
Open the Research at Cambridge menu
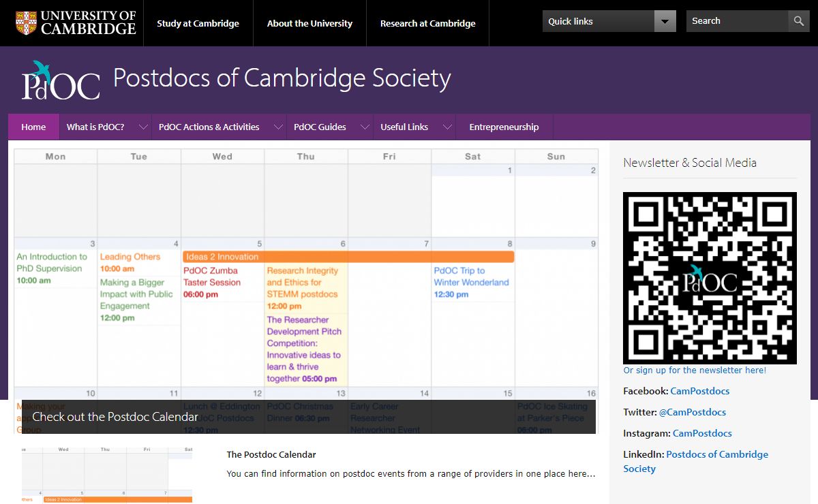[x=427, y=23]
